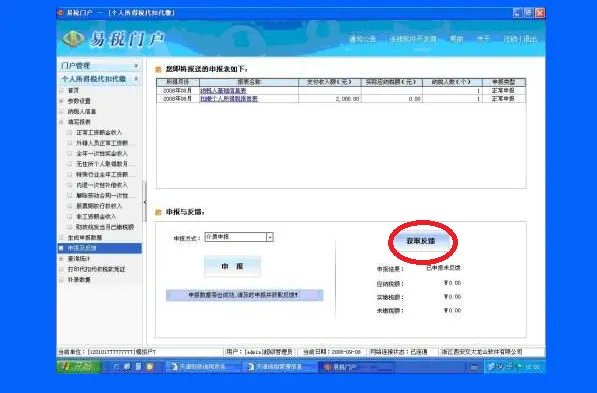
Task: Click the 易税门户 logo icon
Action: (73, 38)
